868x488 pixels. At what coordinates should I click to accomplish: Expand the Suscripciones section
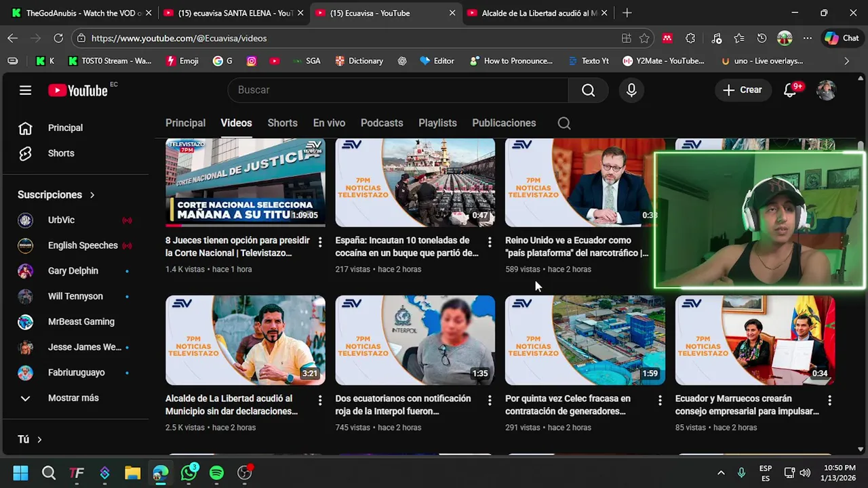point(56,195)
